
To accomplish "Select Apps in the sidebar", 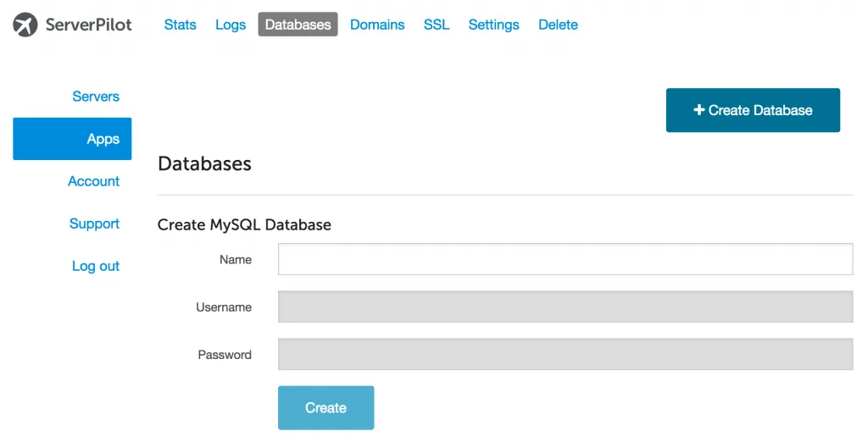I will (72, 139).
